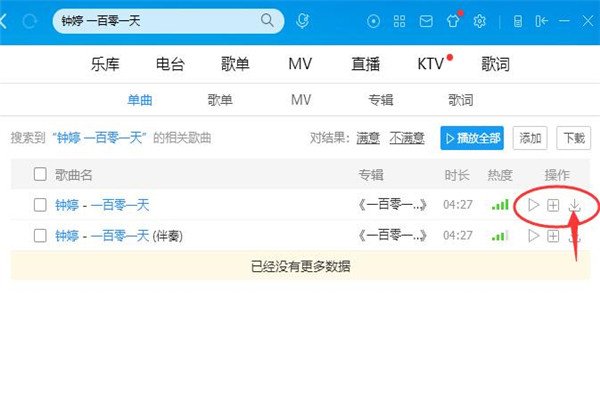The width and height of the screenshot is (600, 400).
Task: Rate results as 满意
Action: pos(368,138)
